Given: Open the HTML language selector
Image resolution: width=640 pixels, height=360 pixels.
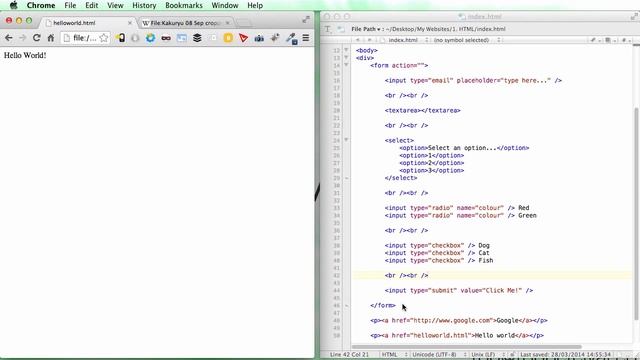Looking at the screenshot, I should pyautogui.click(x=394, y=354).
